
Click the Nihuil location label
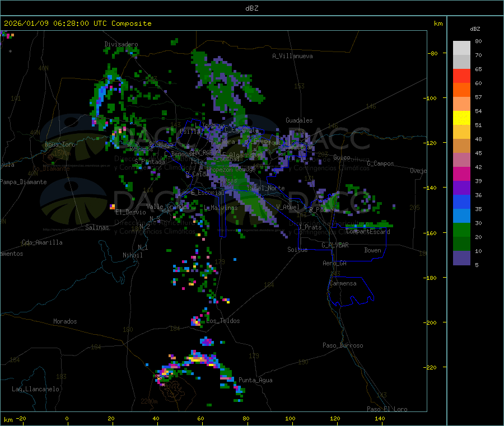(132, 255)
